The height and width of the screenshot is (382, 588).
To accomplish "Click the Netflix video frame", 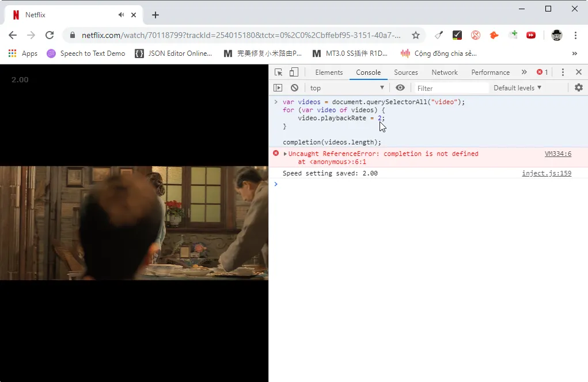I will point(134,223).
